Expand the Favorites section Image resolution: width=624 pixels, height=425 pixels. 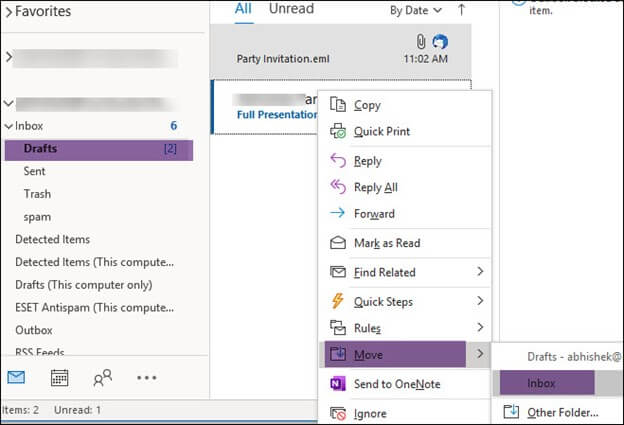pos(8,12)
